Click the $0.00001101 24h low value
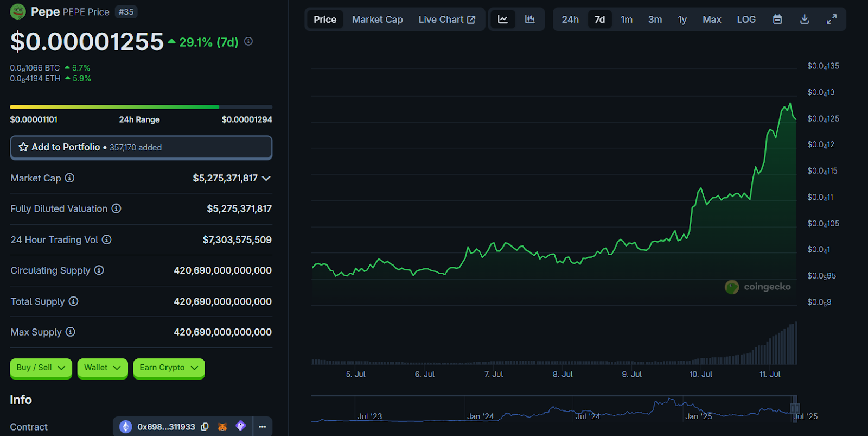Image resolution: width=868 pixels, height=436 pixels. click(x=34, y=119)
